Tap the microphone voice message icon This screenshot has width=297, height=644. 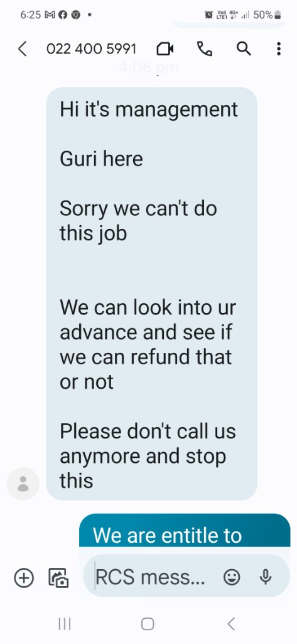(266, 577)
